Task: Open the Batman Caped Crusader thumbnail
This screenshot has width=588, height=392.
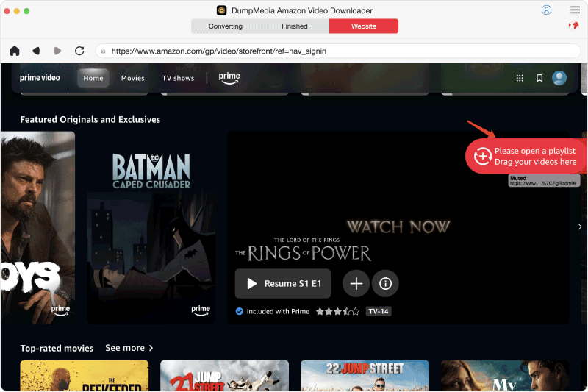Action: [151, 228]
